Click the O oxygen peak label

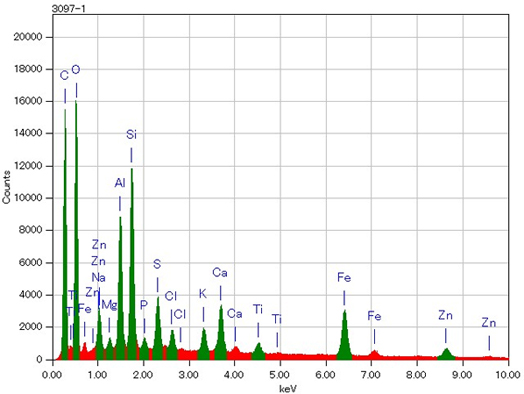tap(76, 70)
